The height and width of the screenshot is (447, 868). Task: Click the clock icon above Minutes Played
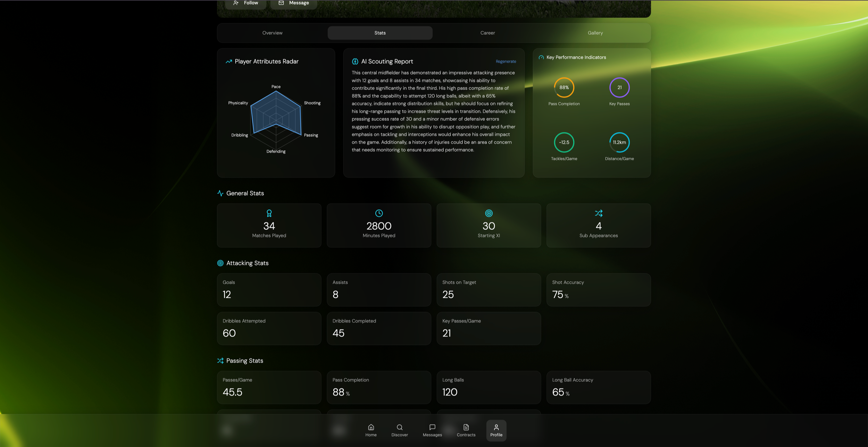pos(379,213)
